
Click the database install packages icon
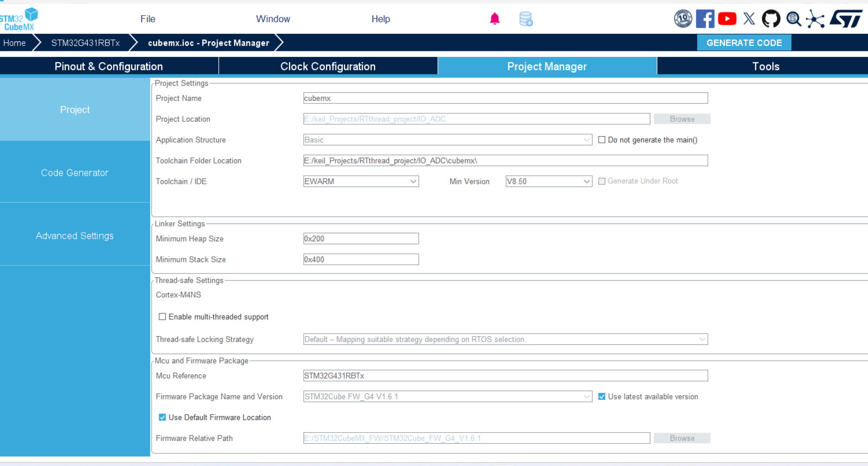pos(526,19)
